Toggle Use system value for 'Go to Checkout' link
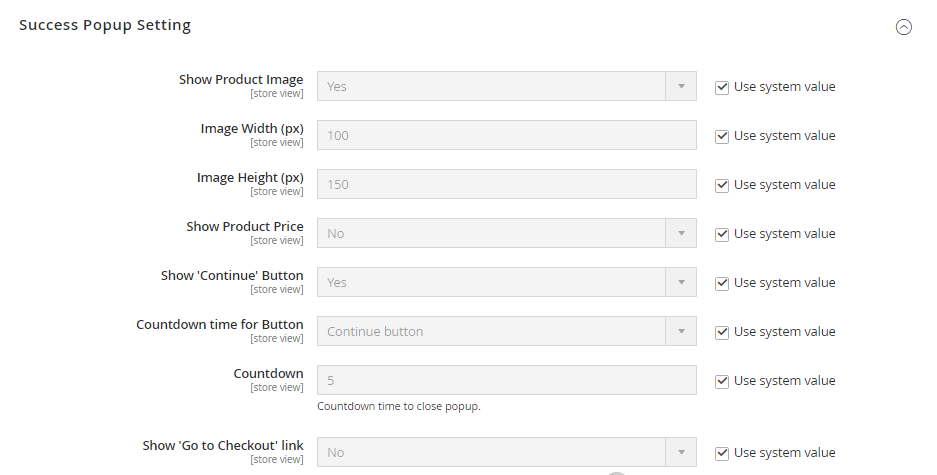This screenshot has width=937, height=475. pos(722,453)
